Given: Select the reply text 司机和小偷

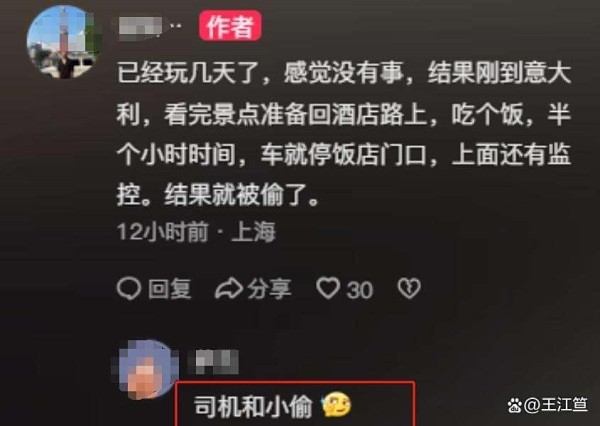Looking at the screenshot, I should pyautogui.click(x=253, y=406).
